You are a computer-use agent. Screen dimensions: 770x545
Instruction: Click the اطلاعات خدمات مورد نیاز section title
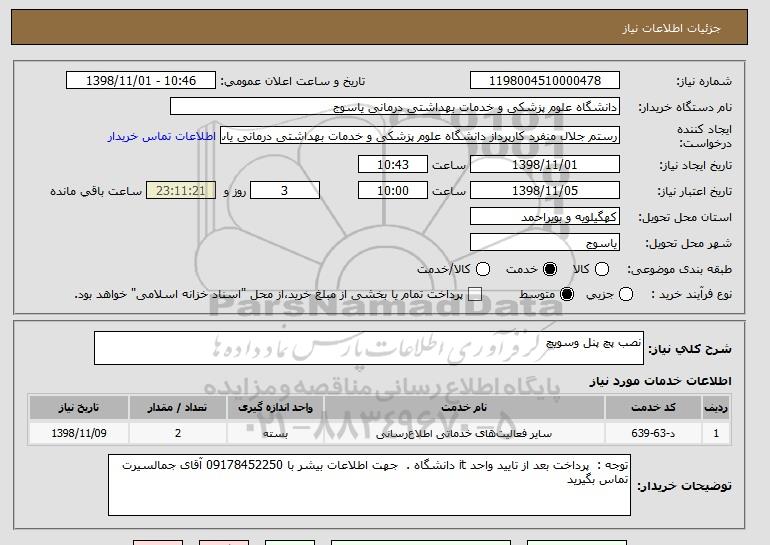click(660, 381)
